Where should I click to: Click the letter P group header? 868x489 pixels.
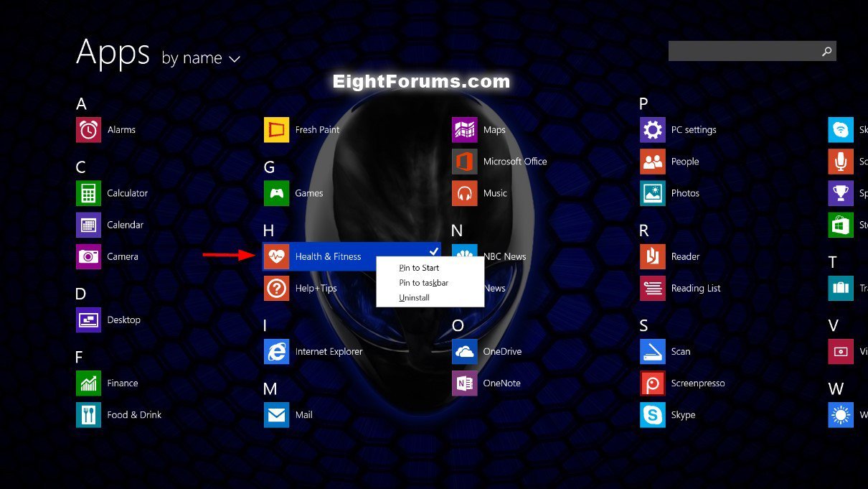(x=643, y=104)
